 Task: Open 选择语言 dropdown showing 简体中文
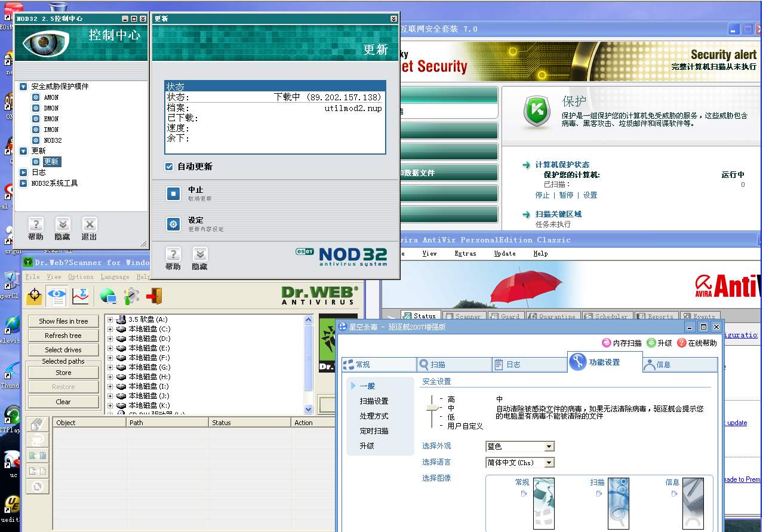tap(520, 463)
